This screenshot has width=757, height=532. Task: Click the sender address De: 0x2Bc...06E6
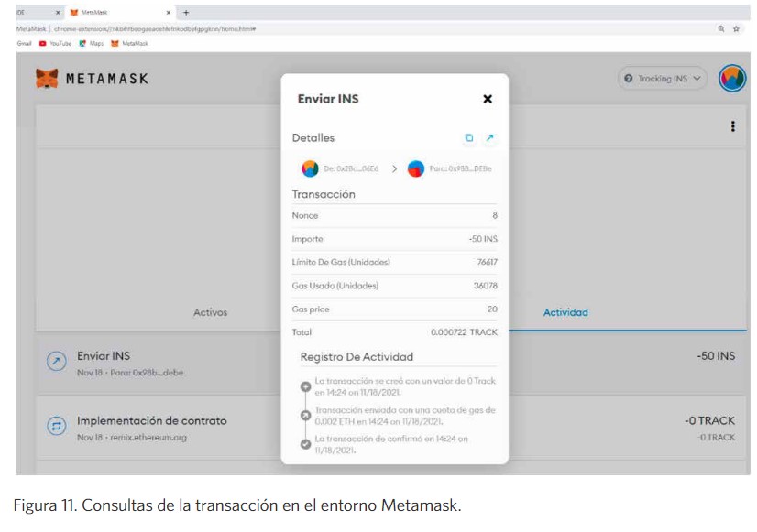pos(351,168)
